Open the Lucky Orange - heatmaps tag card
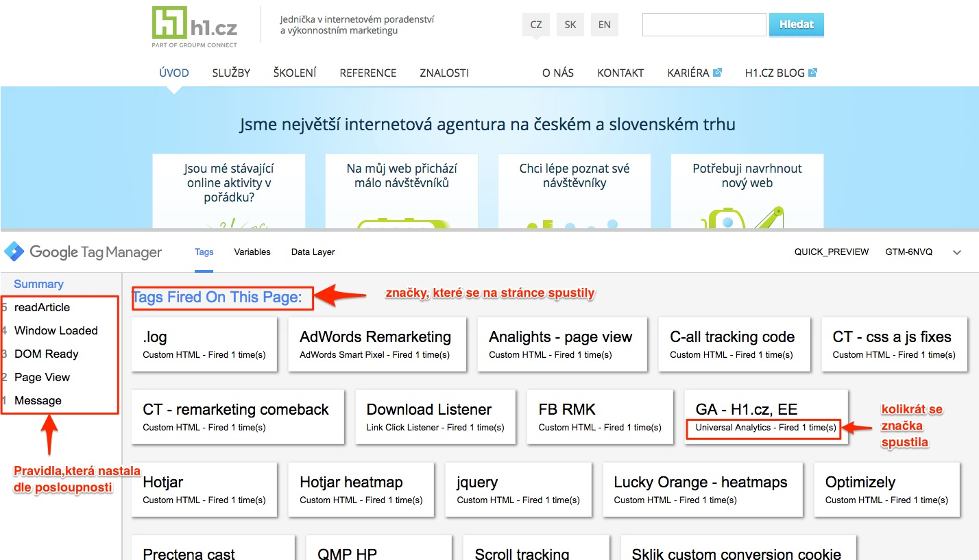The image size is (979, 560). tap(703, 489)
